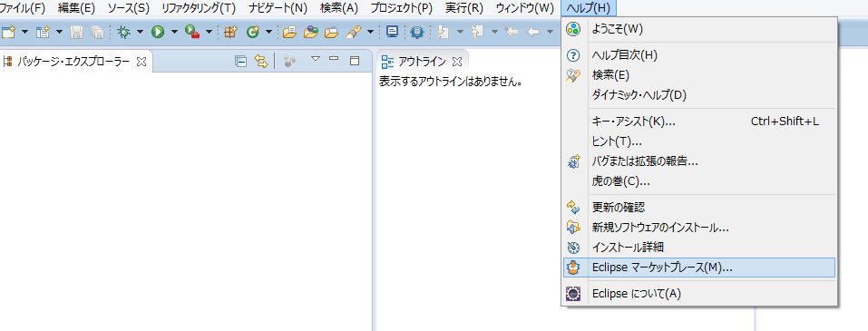Open the Previous Annotation dropdown arrow

(x=494, y=32)
